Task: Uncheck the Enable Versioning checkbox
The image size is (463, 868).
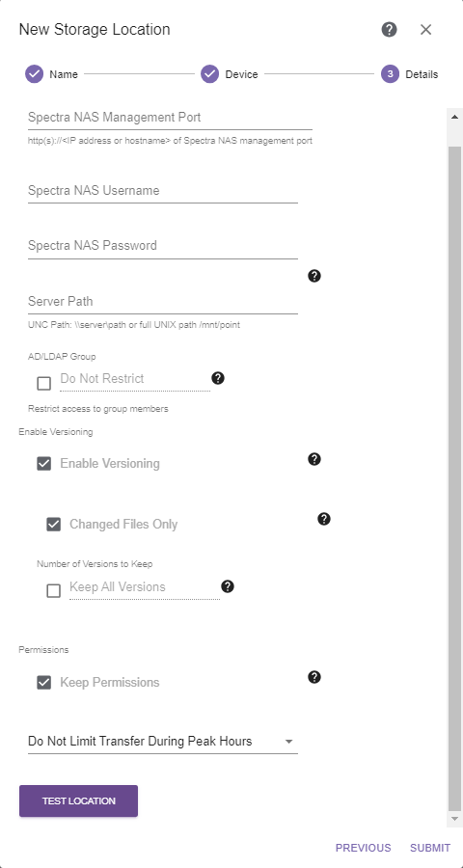Action: pos(43,463)
